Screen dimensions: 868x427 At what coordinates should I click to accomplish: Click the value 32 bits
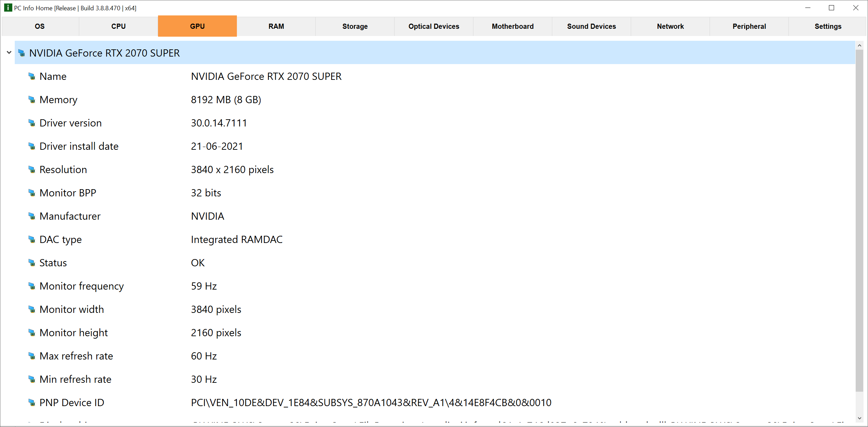pyautogui.click(x=206, y=193)
